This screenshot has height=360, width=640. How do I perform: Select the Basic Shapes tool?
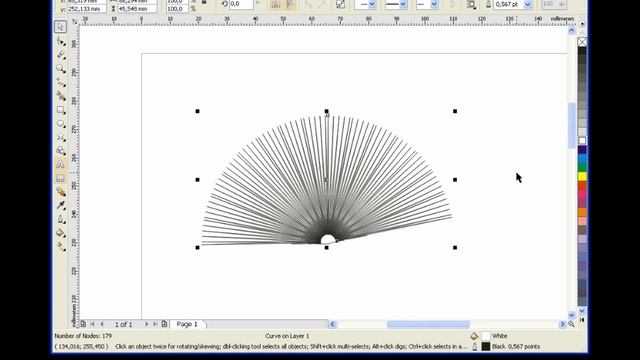61,151
